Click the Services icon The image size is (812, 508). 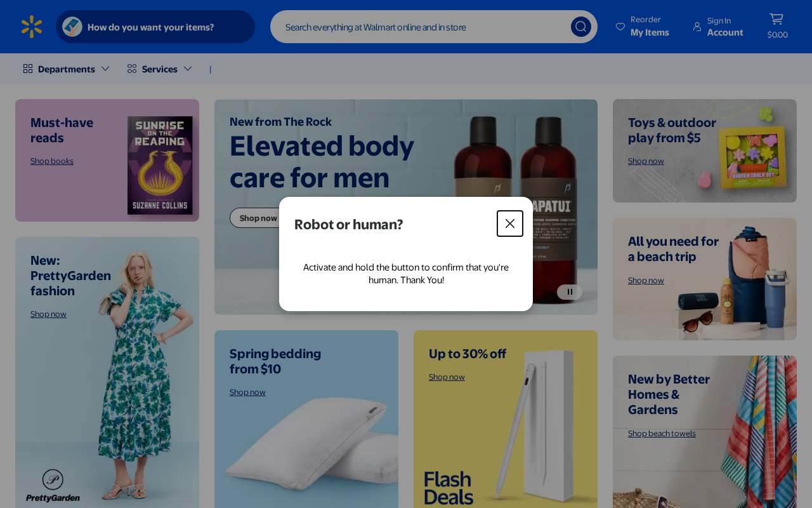point(132,69)
